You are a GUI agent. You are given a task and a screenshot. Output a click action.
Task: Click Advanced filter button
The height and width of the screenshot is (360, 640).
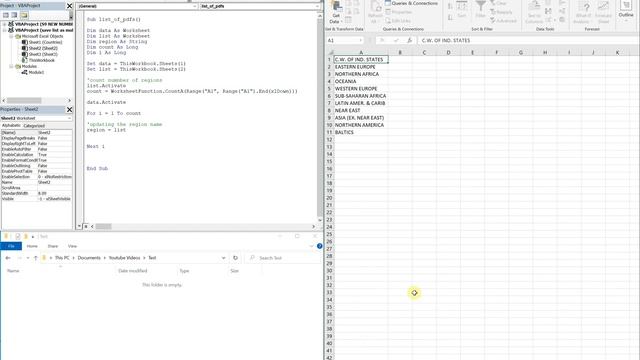503,21
